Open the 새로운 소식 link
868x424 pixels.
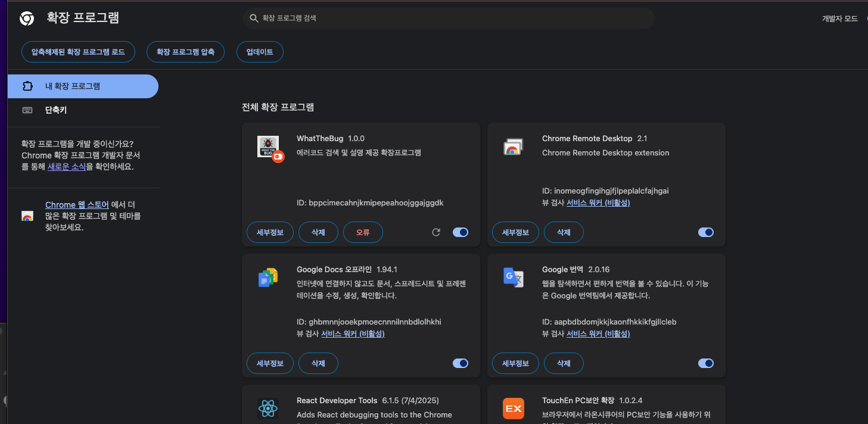click(67, 167)
